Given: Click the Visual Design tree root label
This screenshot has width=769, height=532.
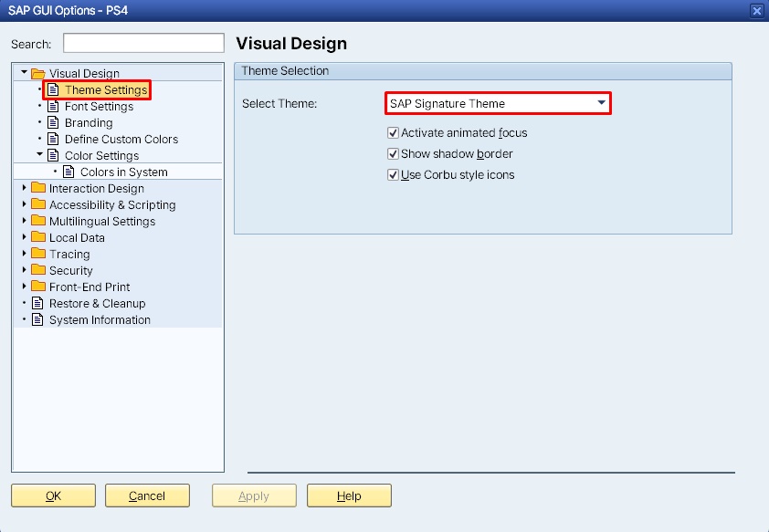Looking at the screenshot, I should (84, 74).
